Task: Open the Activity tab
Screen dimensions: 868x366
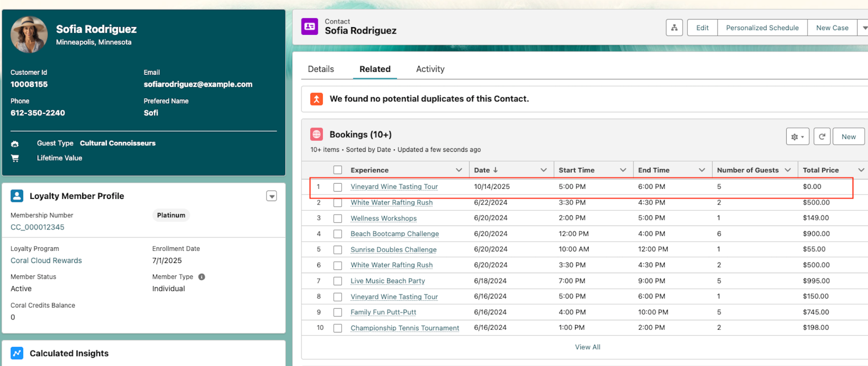Action: [x=430, y=69]
